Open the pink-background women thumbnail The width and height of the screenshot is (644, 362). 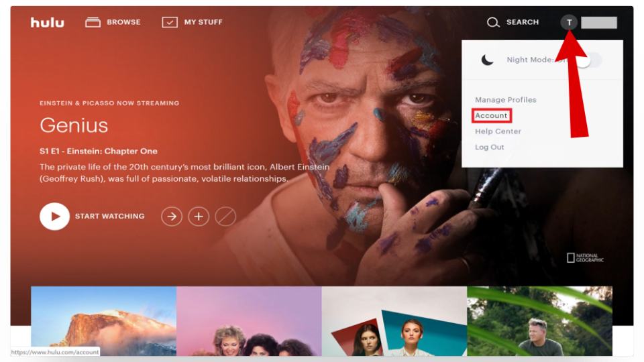[249, 321]
